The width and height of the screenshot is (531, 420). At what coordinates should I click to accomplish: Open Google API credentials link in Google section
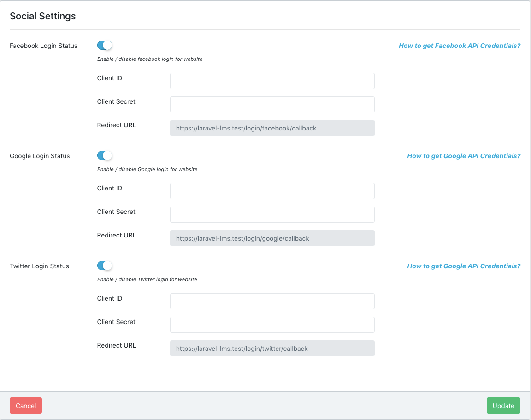coord(463,156)
